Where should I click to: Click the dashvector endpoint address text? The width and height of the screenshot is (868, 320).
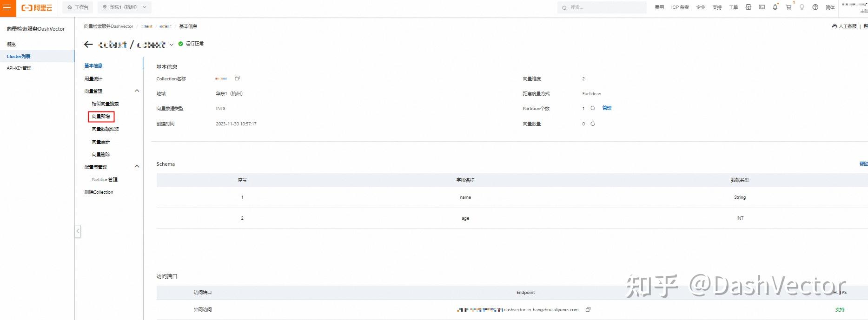pos(518,309)
